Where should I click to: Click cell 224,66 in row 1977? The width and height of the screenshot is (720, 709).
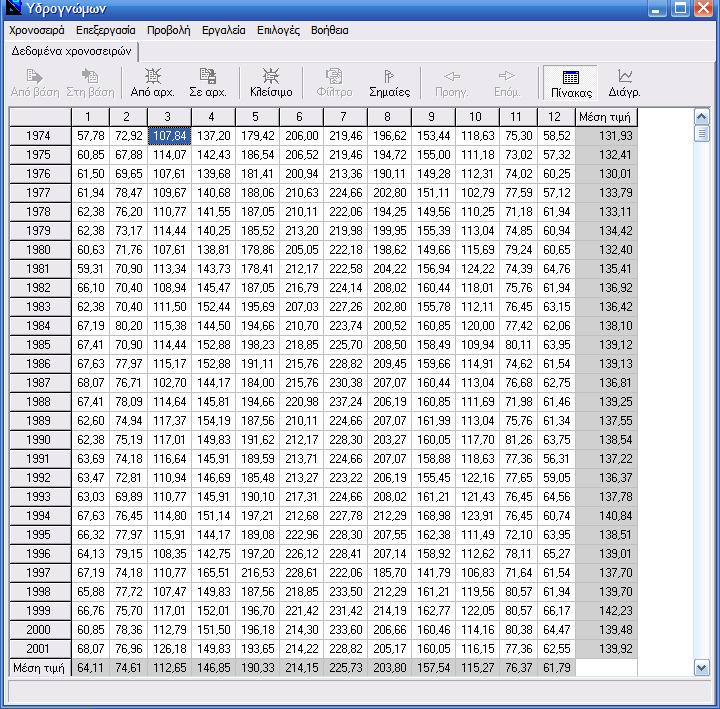coord(345,193)
